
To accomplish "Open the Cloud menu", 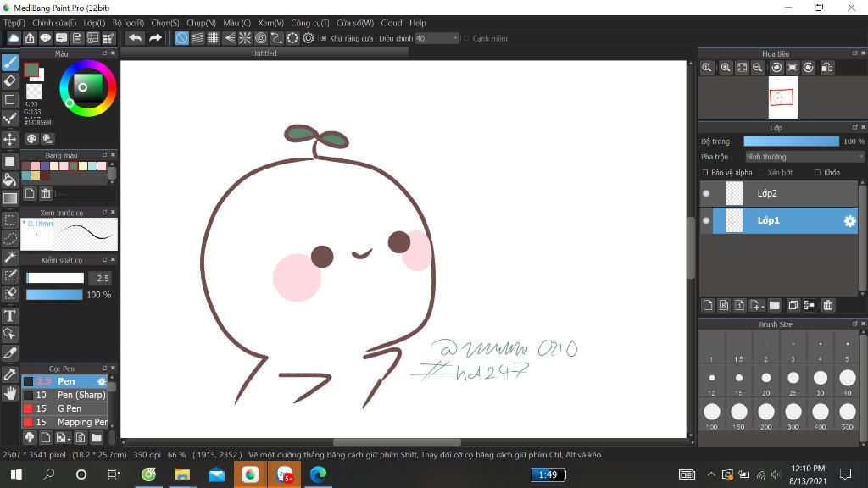I will click(392, 23).
